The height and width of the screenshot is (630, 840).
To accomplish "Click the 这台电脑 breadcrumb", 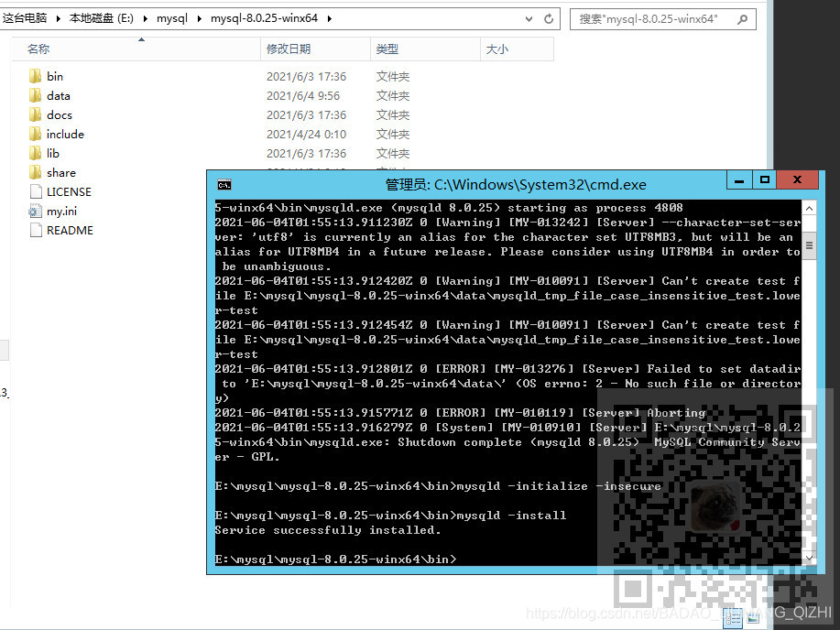I will (25, 18).
